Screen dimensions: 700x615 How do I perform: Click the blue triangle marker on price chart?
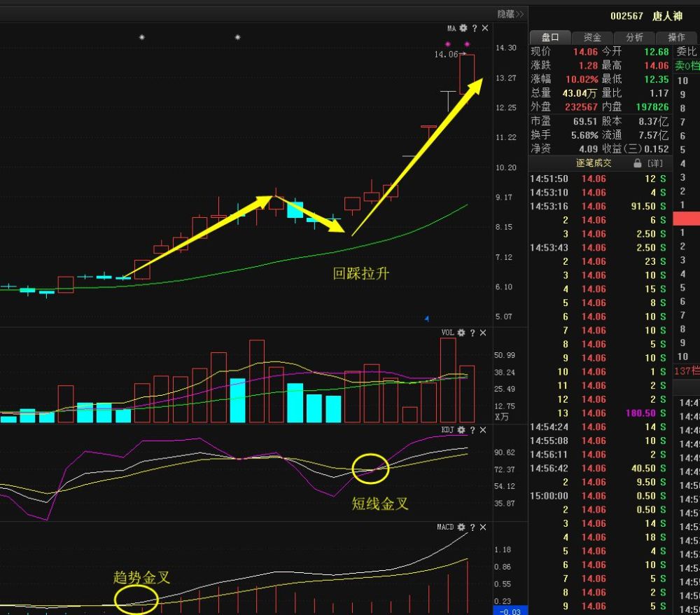(427, 319)
